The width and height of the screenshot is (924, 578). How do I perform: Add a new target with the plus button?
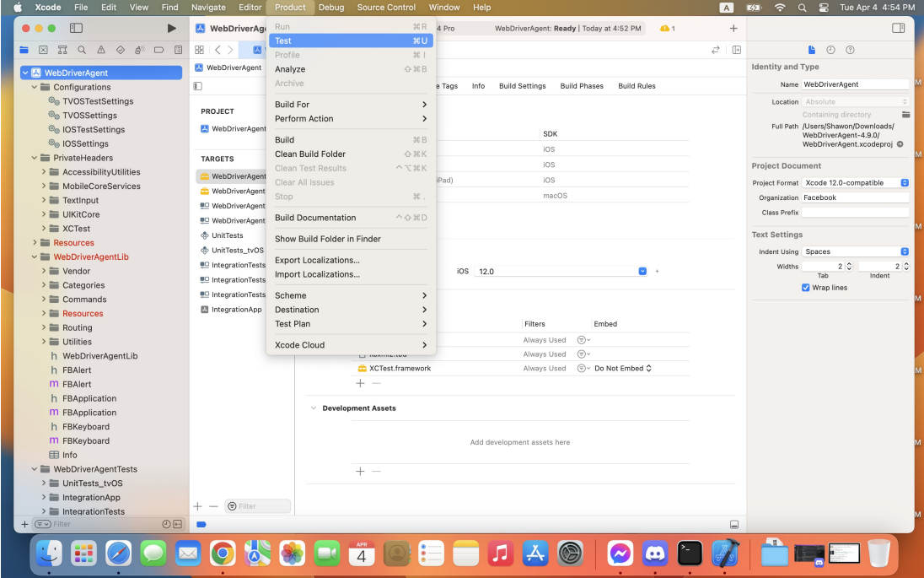pos(197,506)
